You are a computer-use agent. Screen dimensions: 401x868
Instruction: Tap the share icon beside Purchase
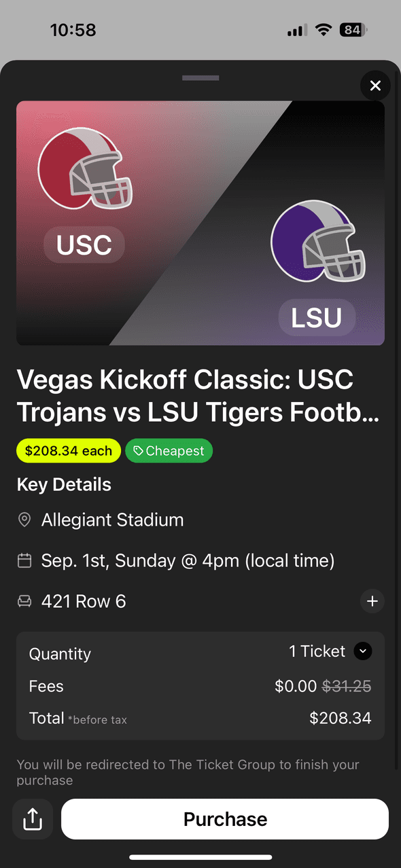[33, 819]
